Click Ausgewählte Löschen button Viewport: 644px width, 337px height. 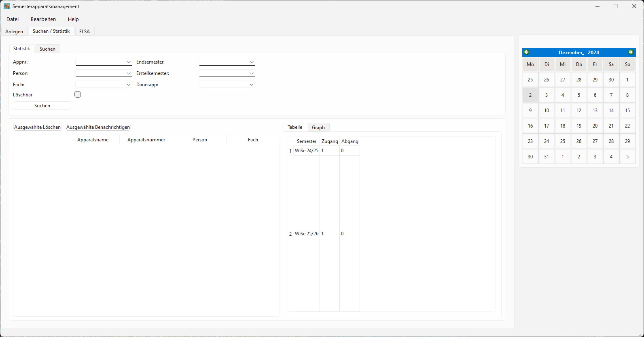point(37,127)
